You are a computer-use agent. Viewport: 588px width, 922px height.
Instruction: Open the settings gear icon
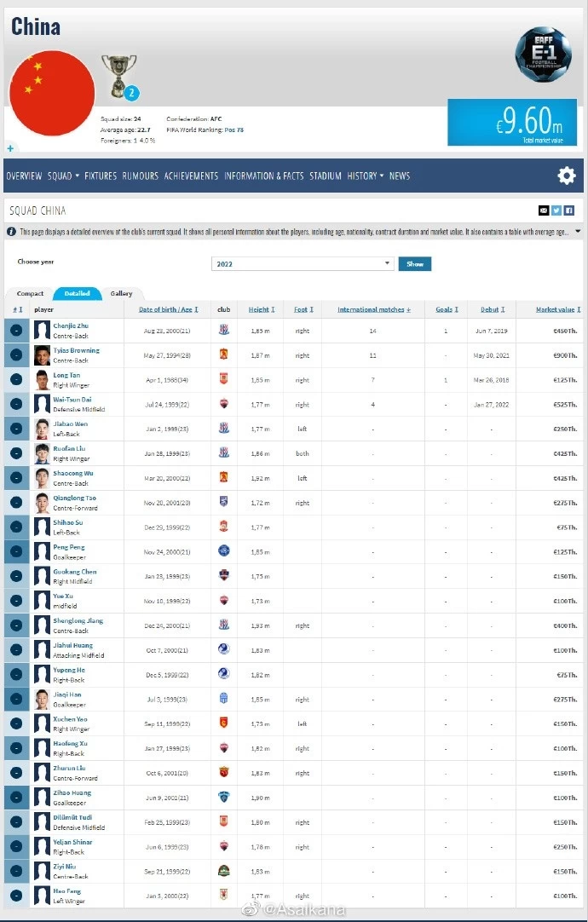pyautogui.click(x=567, y=176)
